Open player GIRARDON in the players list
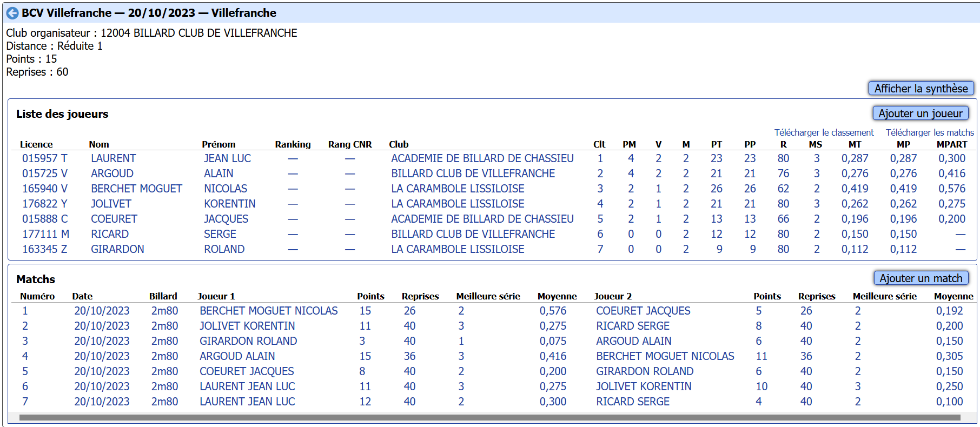980x427 pixels. (117, 249)
